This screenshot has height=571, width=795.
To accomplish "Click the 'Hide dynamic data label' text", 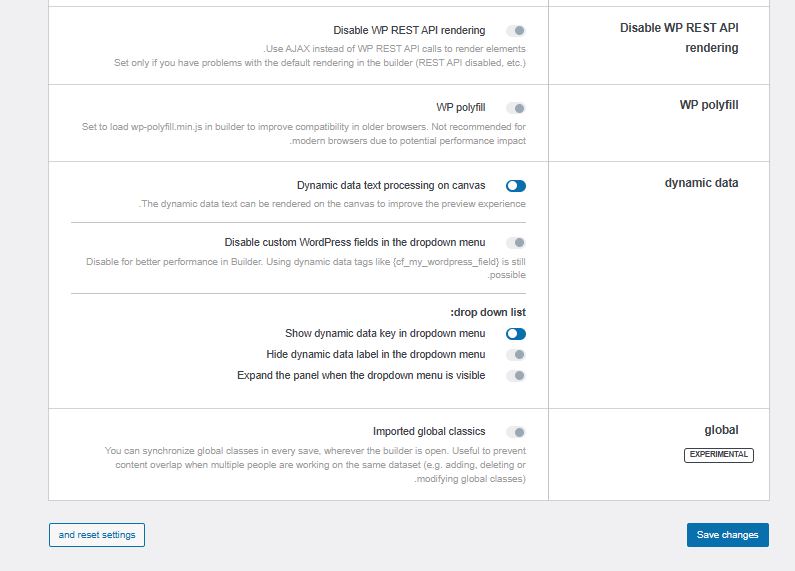I will [x=376, y=354].
